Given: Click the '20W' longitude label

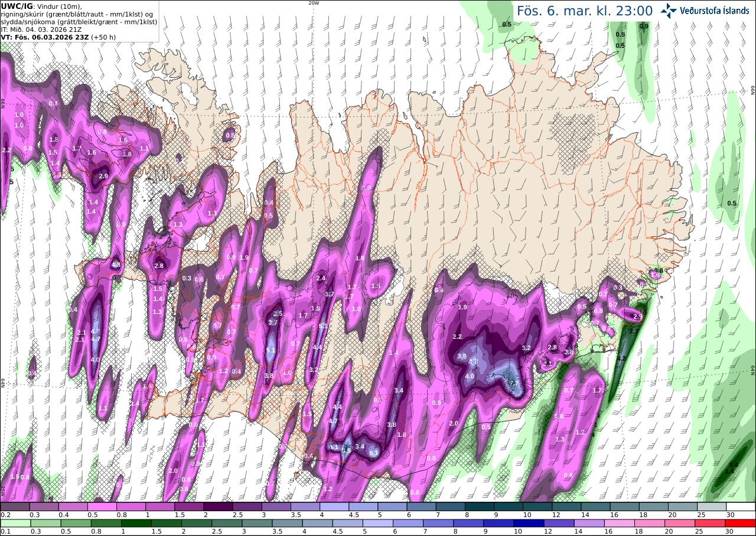Looking at the screenshot, I should pyautogui.click(x=314, y=3).
